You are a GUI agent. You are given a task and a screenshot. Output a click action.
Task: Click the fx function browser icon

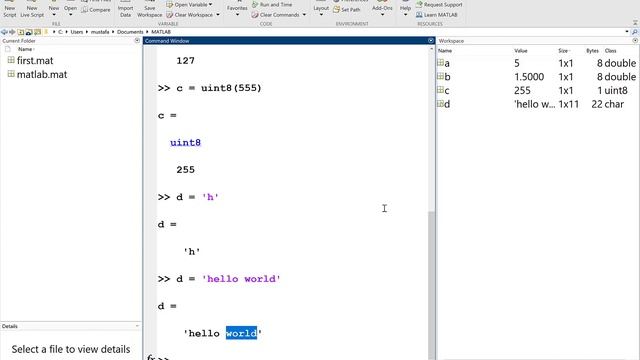[x=151, y=358]
